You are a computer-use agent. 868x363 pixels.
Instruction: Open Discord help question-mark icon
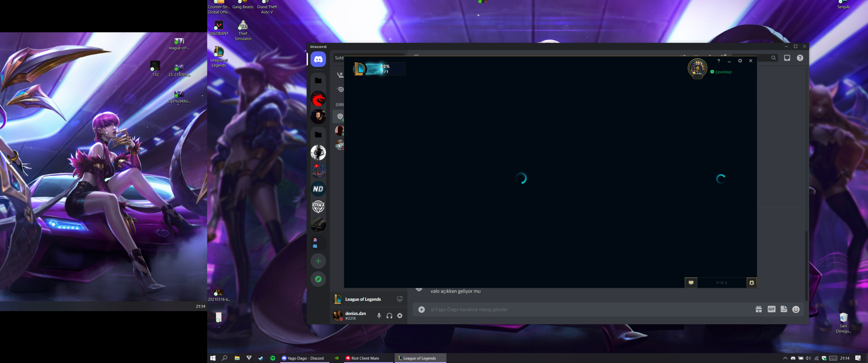(x=800, y=58)
